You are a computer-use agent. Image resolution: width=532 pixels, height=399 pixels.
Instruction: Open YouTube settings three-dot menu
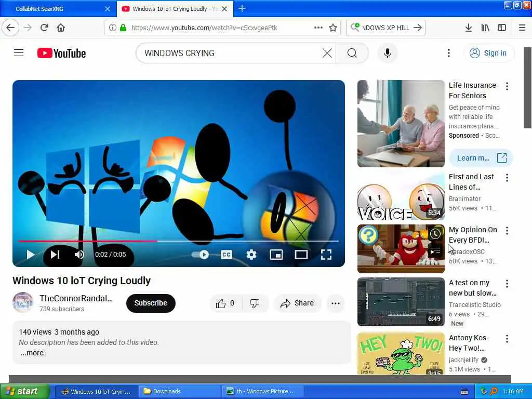(449, 53)
